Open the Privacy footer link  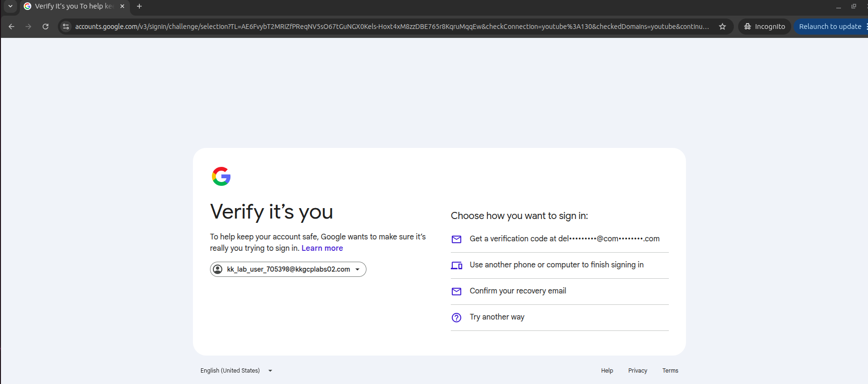tap(638, 371)
